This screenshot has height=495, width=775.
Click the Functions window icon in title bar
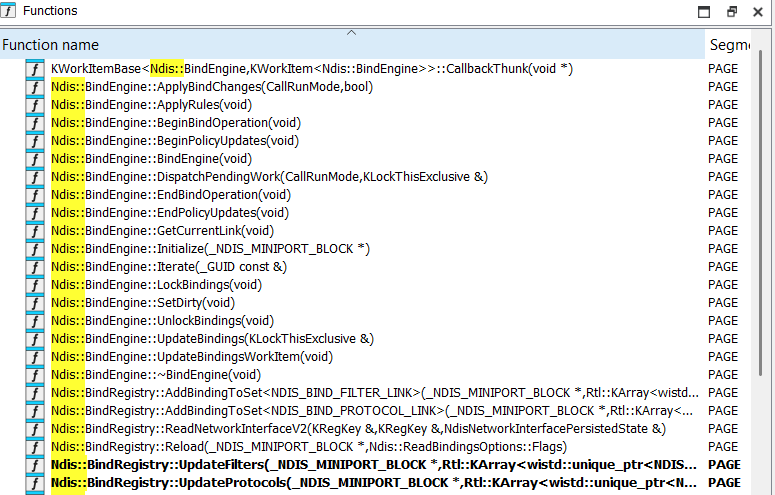(x=9, y=11)
